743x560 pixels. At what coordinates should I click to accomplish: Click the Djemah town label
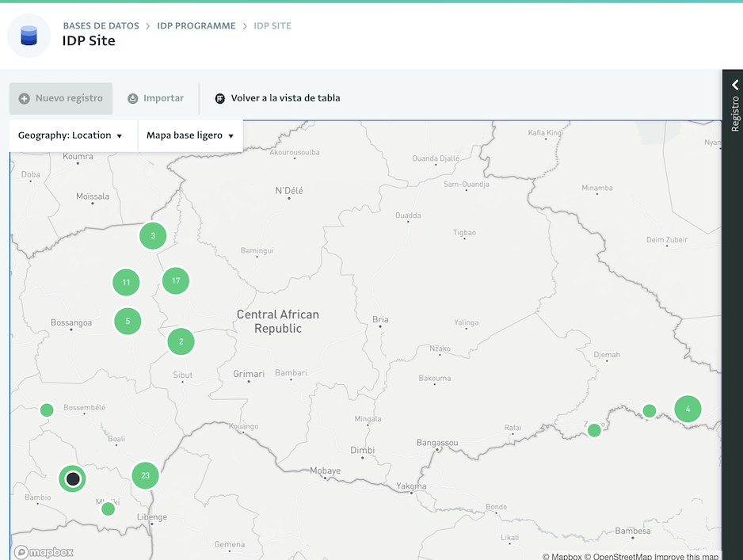[x=607, y=355]
